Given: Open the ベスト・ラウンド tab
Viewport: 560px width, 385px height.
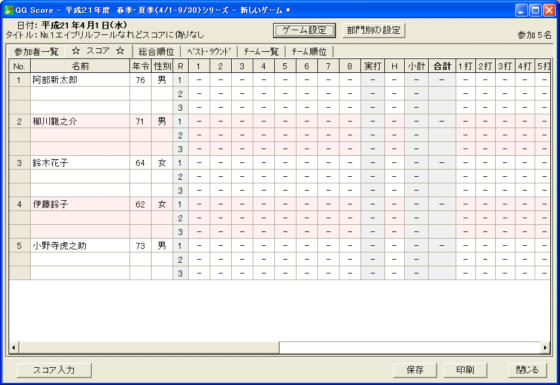Looking at the screenshot, I should click(x=209, y=52).
